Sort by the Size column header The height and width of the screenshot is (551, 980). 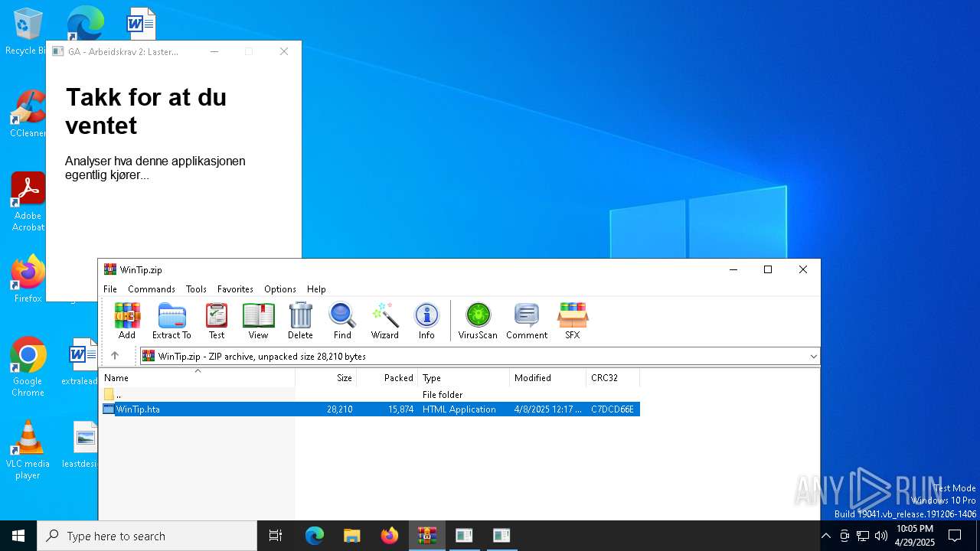click(x=326, y=378)
